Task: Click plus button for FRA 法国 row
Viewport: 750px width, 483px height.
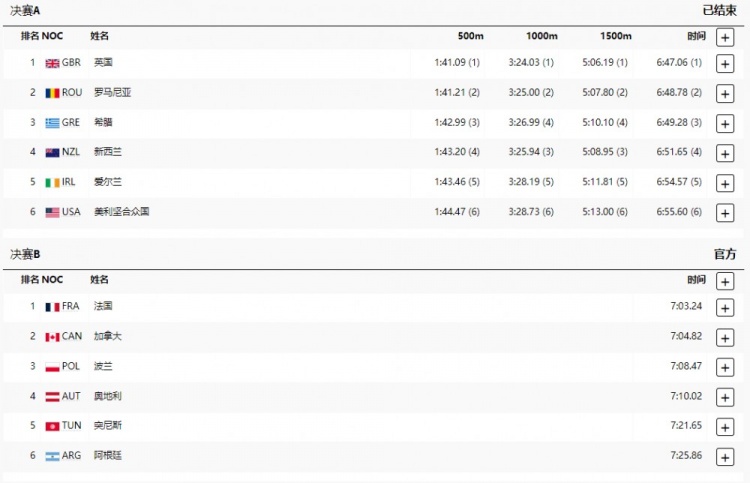Action: point(725,307)
